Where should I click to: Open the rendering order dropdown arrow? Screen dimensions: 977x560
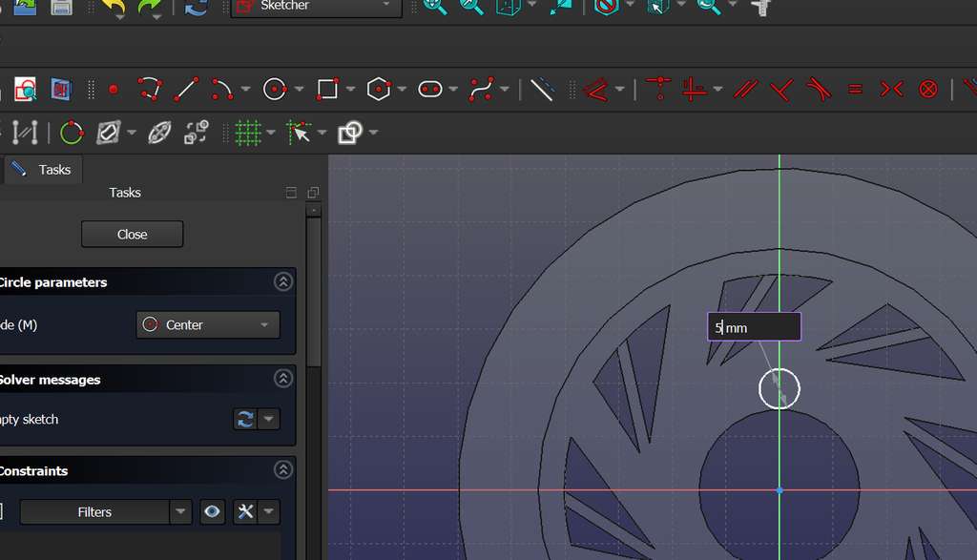(x=373, y=133)
